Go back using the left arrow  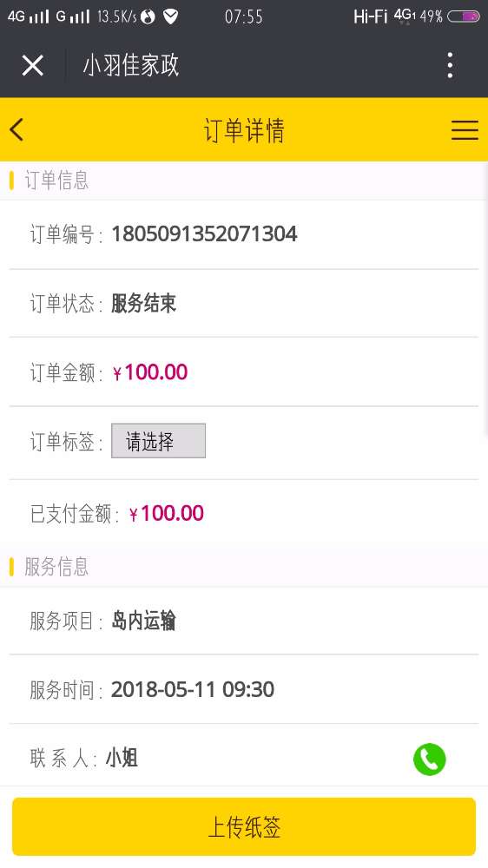[x=16, y=130]
